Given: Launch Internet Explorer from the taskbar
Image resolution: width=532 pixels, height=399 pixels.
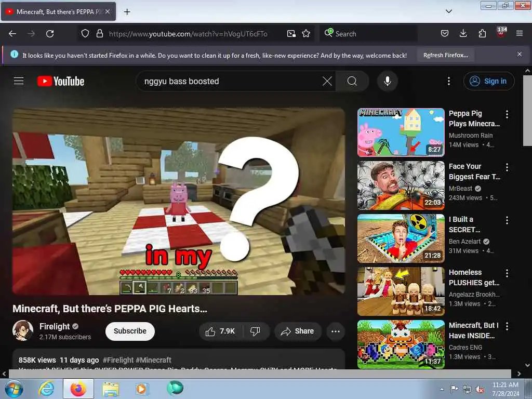Looking at the screenshot, I should pos(46,389).
